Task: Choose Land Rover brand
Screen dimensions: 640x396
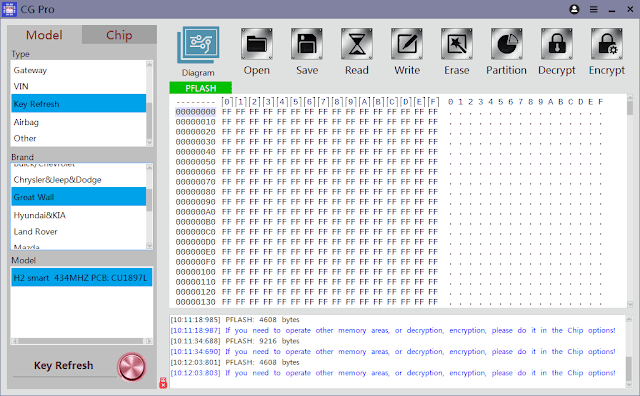Action: point(78,231)
